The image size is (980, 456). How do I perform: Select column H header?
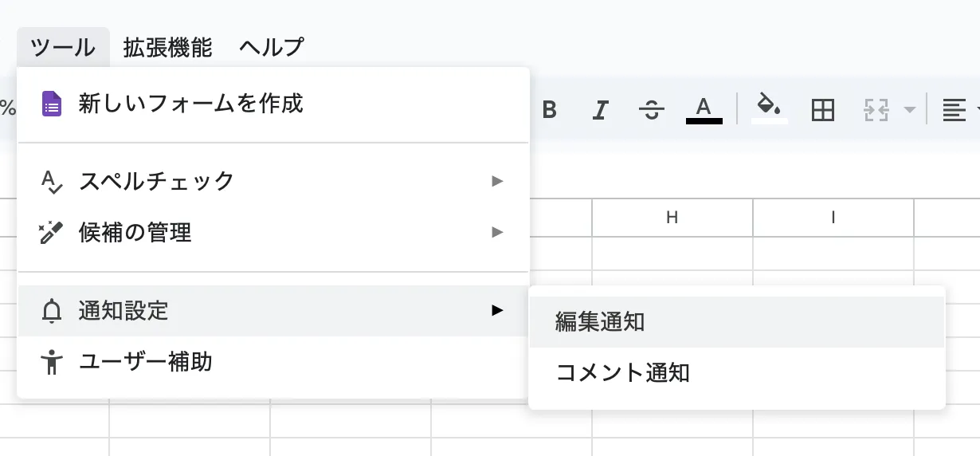672,217
